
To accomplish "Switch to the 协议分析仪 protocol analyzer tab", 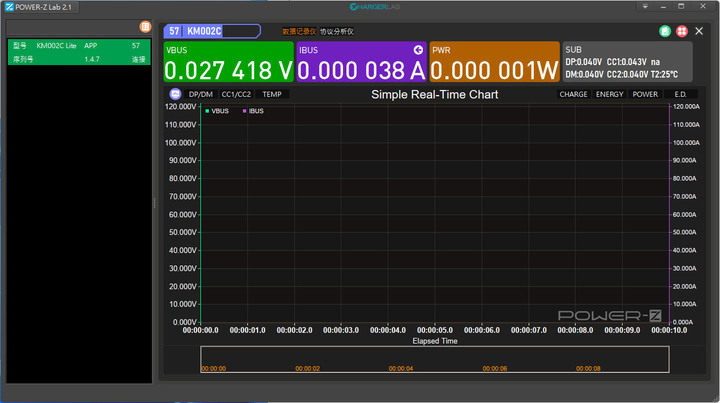I will [x=337, y=32].
